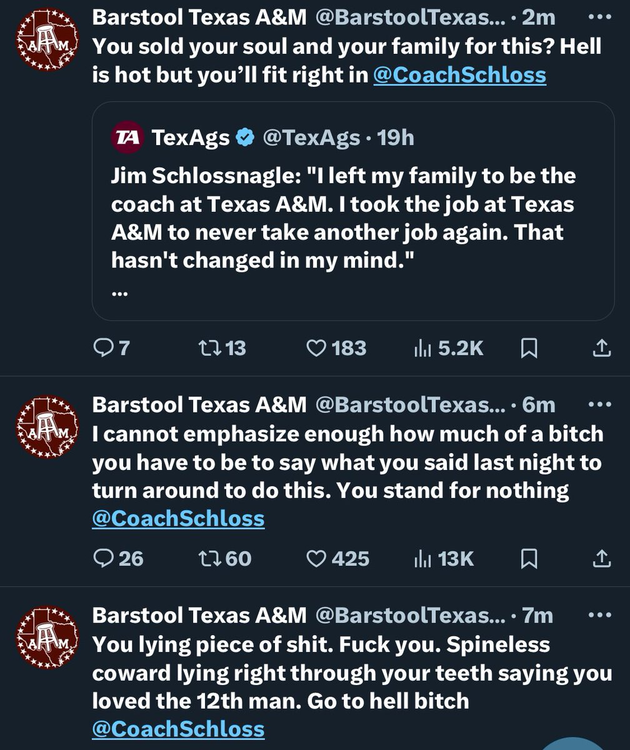Bookmark the 6m-old tweet

tap(530, 558)
